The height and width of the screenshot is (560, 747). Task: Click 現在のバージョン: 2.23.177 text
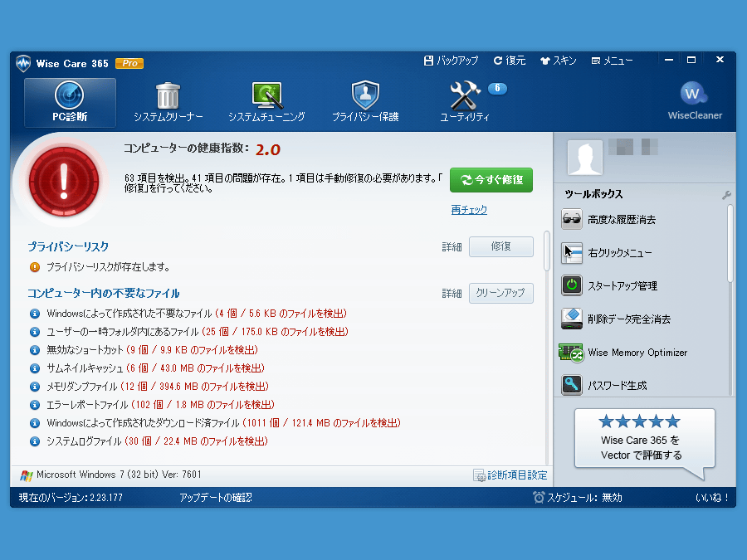click(71, 498)
